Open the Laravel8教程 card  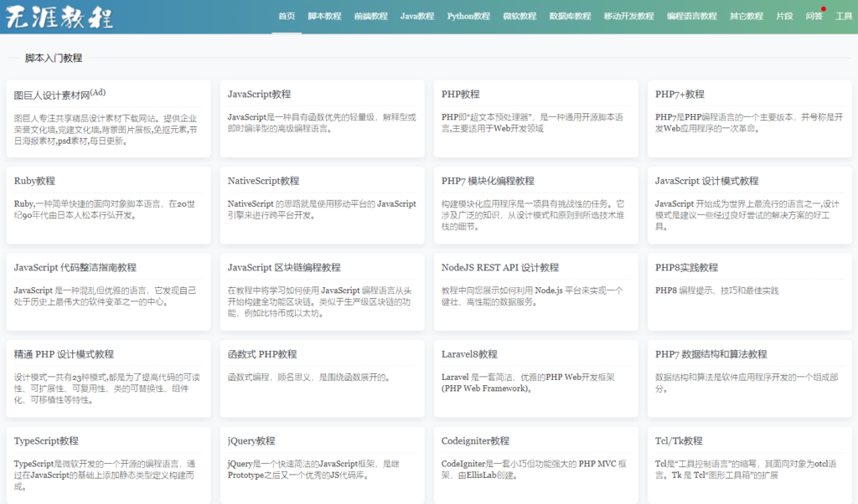point(468,354)
